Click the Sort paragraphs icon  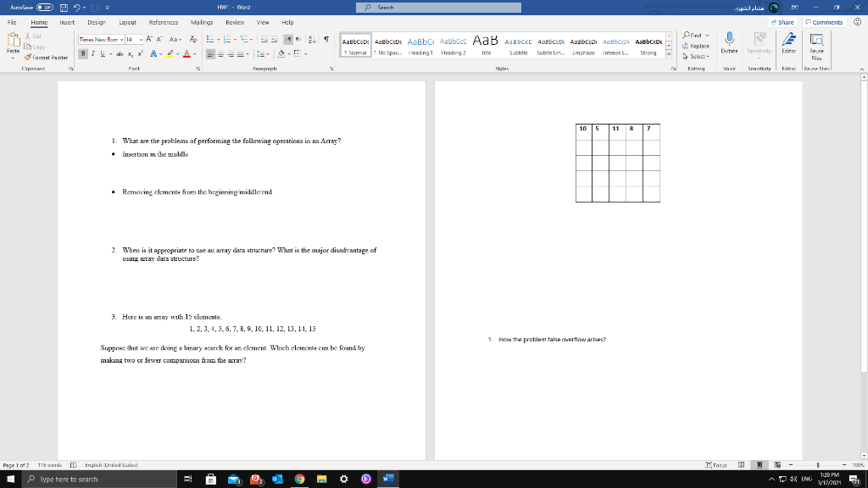click(312, 40)
